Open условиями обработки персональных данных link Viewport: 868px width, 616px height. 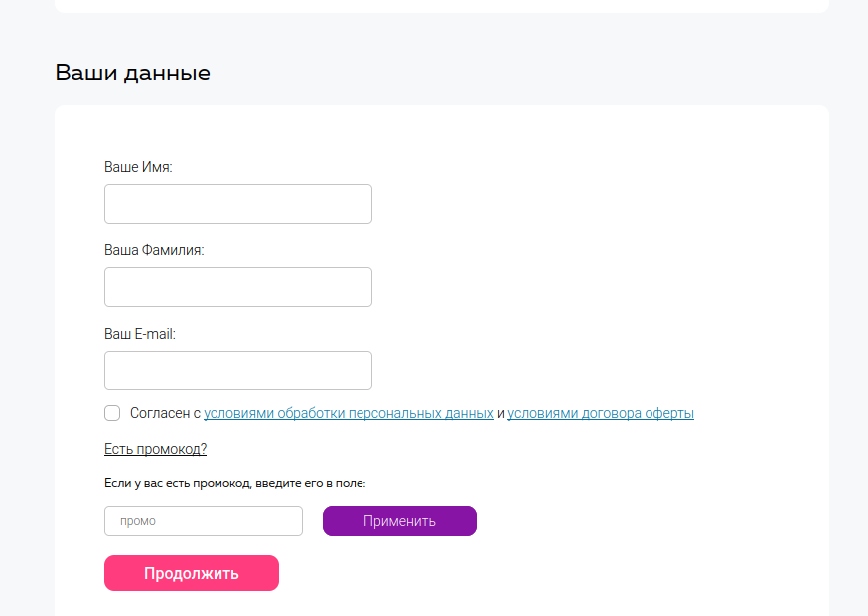click(x=349, y=413)
